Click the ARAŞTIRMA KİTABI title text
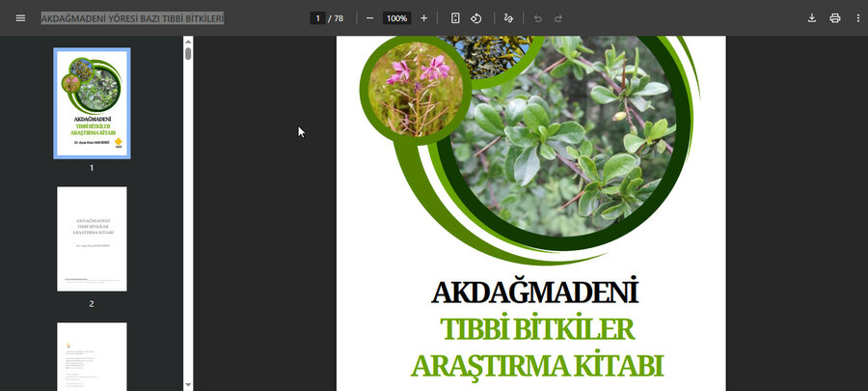 pyautogui.click(x=537, y=366)
